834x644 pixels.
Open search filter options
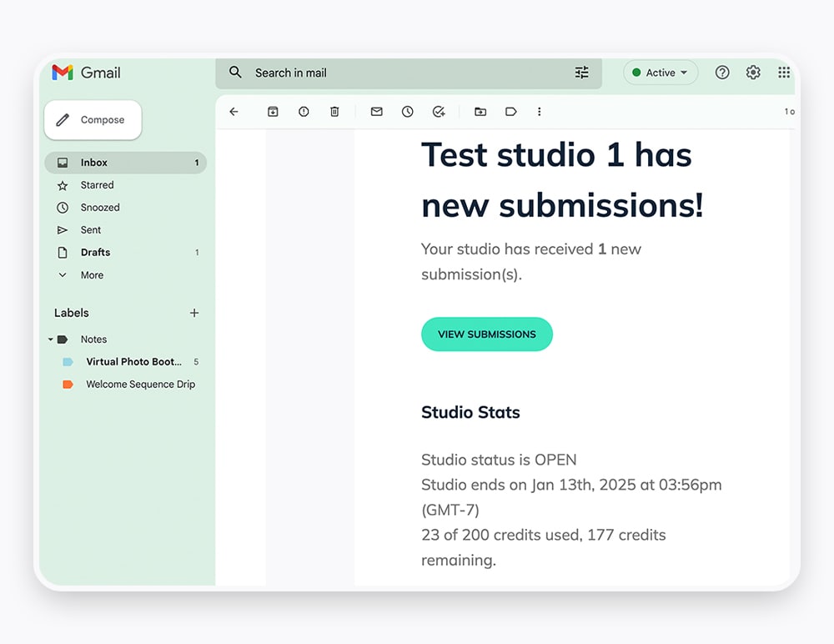582,73
